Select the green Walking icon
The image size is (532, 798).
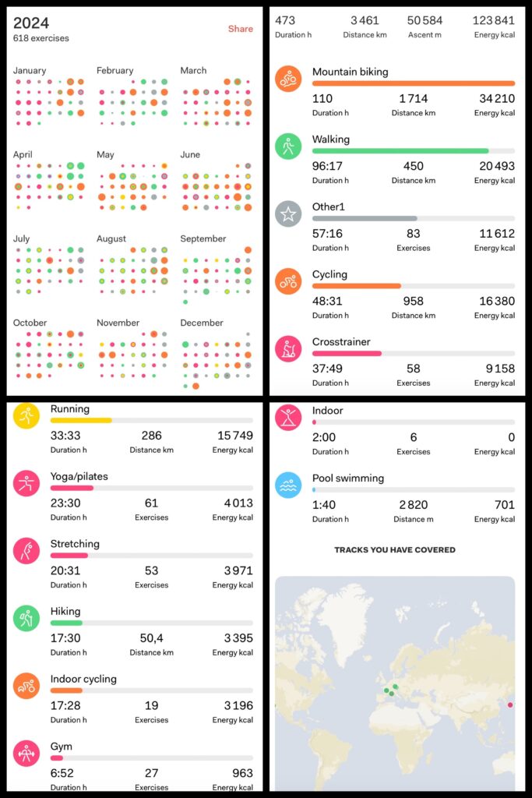pos(288,147)
